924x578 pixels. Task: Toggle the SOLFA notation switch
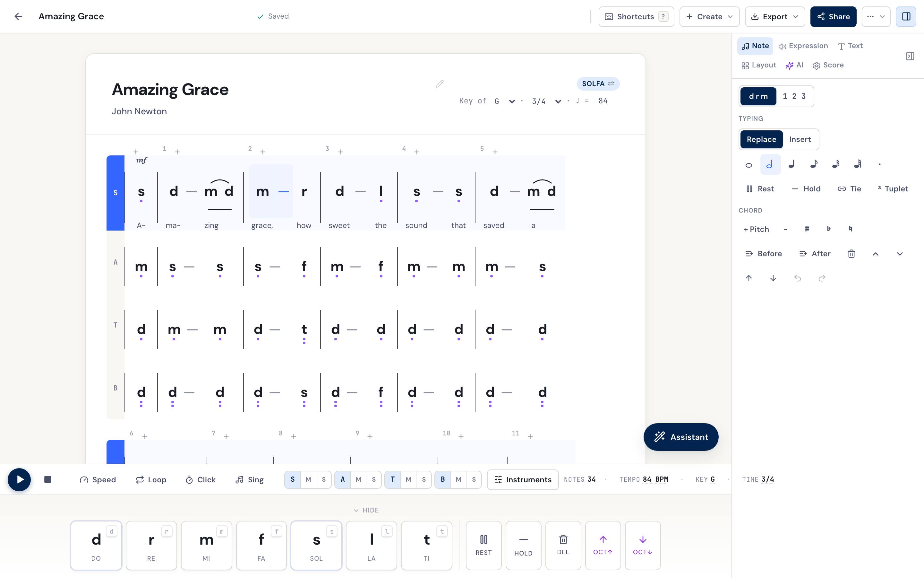(598, 84)
